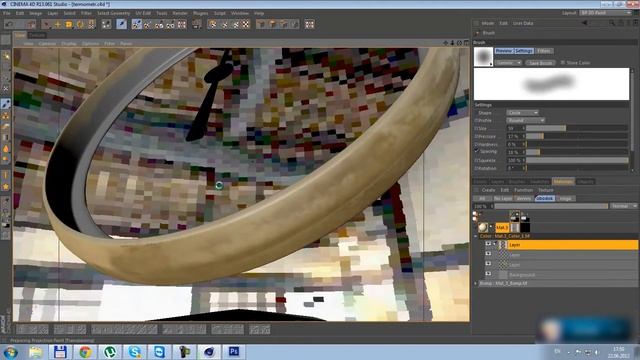Switch to the Texture view tab
640x360 pixels.
pos(37,36)
